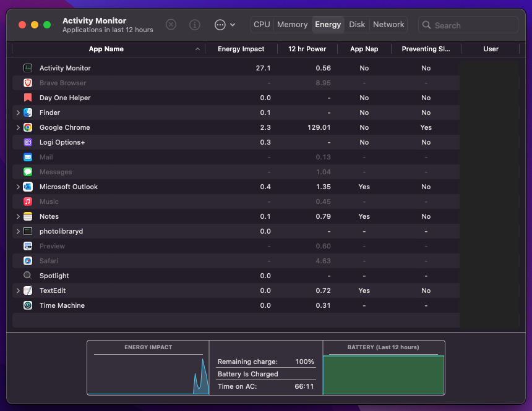532x411 pixels.
Task: Open the ellipsis more-options toolbar menu
Action: click(225, 25)
